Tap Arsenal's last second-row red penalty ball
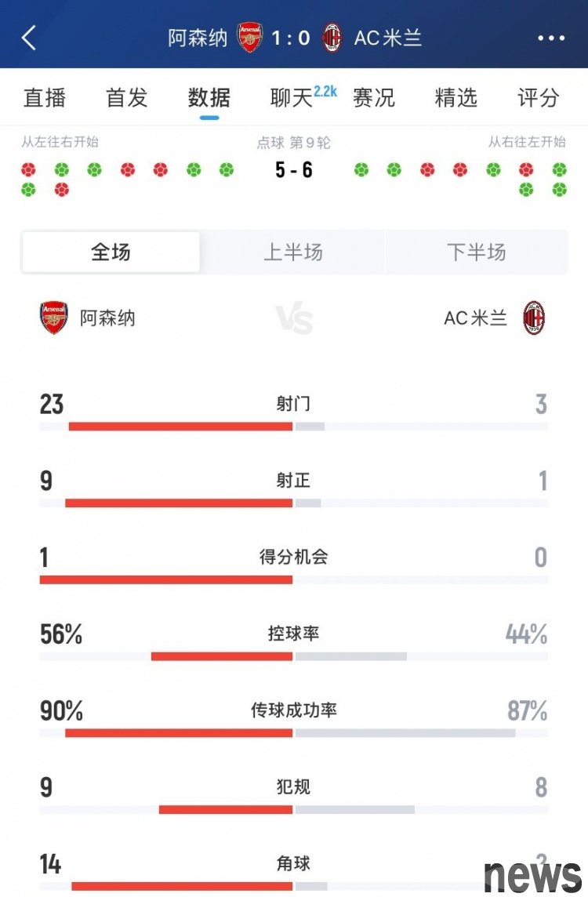 click(x=62, y=189)
